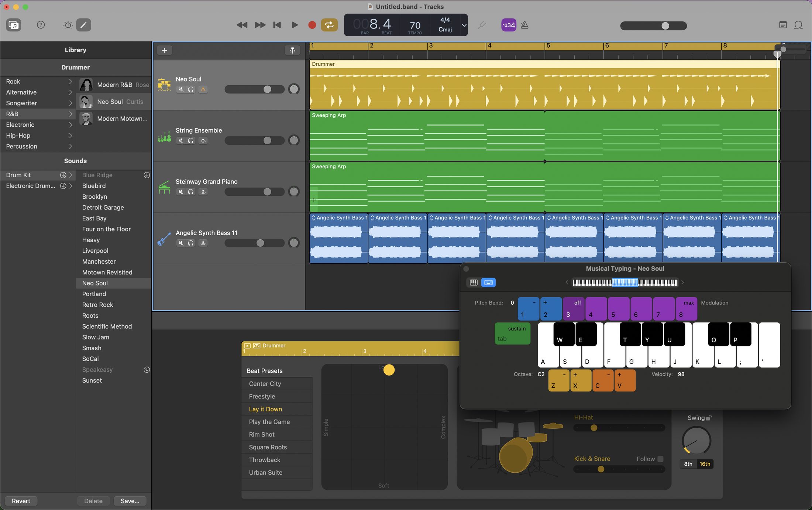Start playback with the Play button

point(295,25)
